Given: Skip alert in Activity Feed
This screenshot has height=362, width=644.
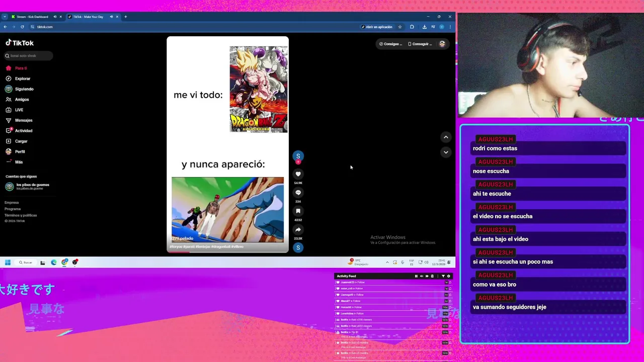Looking at the screenshot, I should [427, 276].
